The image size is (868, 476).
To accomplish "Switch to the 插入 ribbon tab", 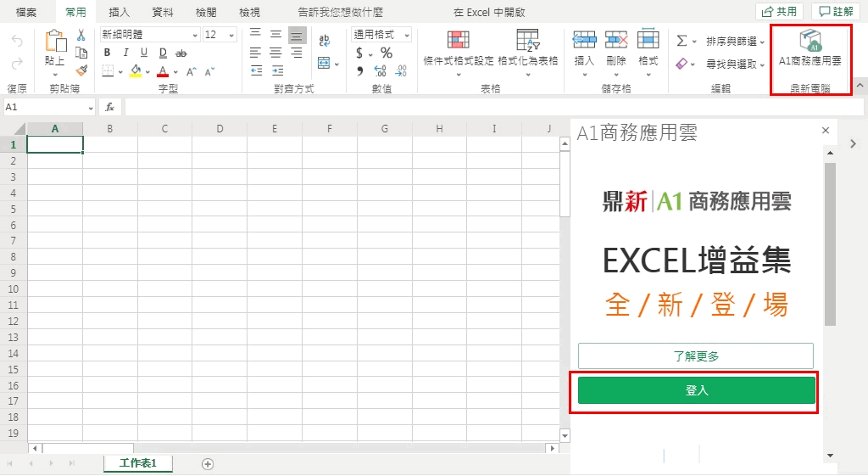I will point(119,12).
